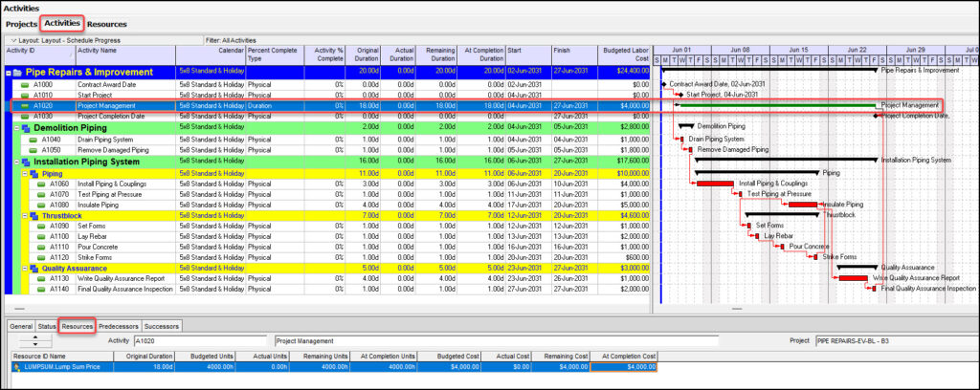Click the activity icon for A1010
980x390 pixels.
pos(26,95)
